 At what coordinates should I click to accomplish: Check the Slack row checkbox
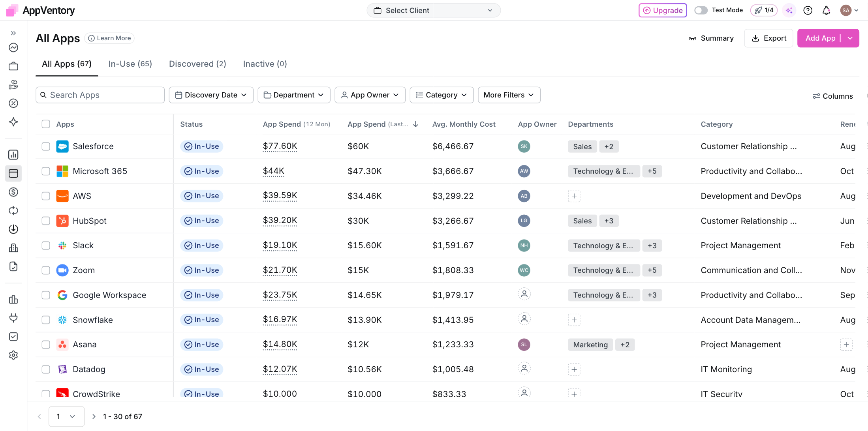[46, 245]
